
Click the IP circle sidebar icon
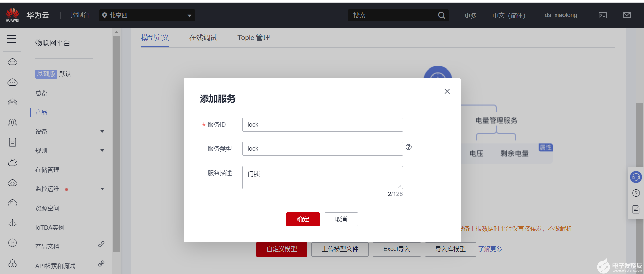point(12,243)
